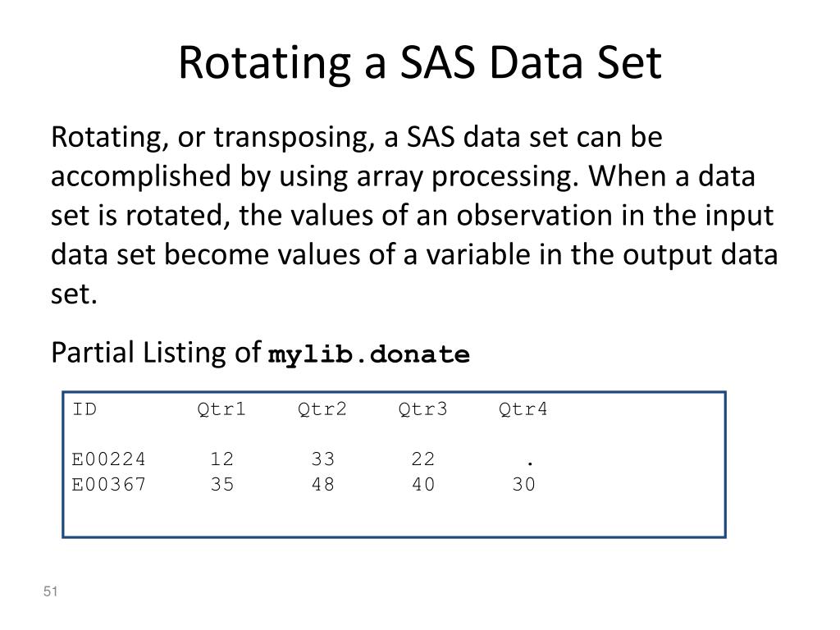Click the Qtr1 value 12
The width and height of the screenshot is (840, 630).
pos(221,459)
